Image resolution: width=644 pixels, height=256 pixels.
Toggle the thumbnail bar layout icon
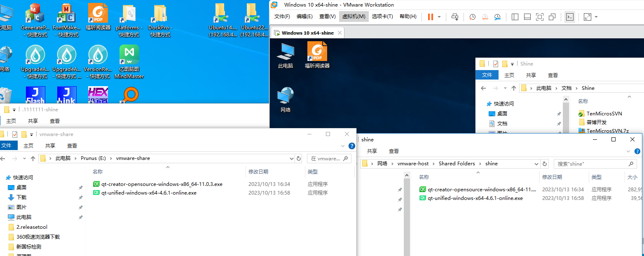tap(527, 17)
